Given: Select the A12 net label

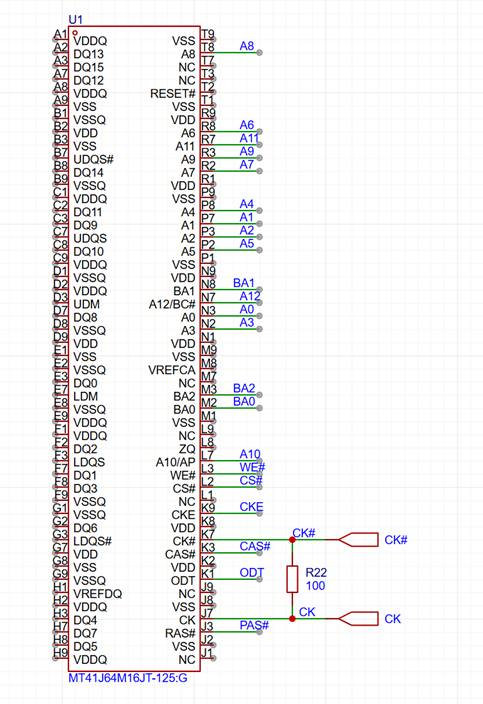Looking at the screenshot, I should pyautogui.click(x=250, y=296).
